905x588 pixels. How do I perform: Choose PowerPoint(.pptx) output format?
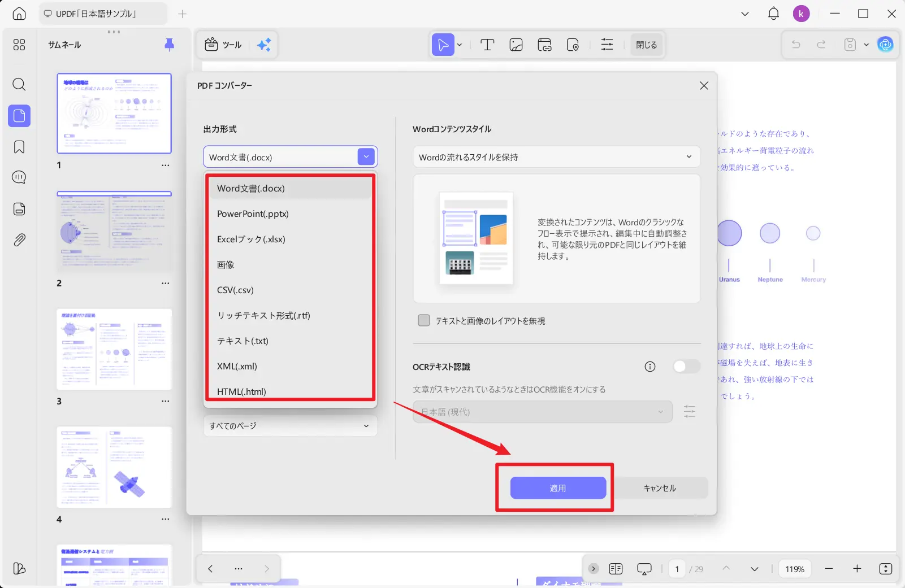(x=290, y=214)
